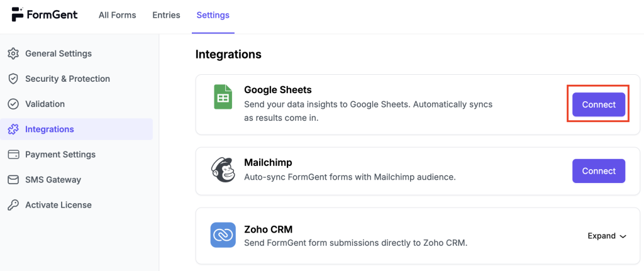Viewport: 644px width, 271px height.
Task: Select Integrations in the sidebar
Action: (x=76, y=130)
